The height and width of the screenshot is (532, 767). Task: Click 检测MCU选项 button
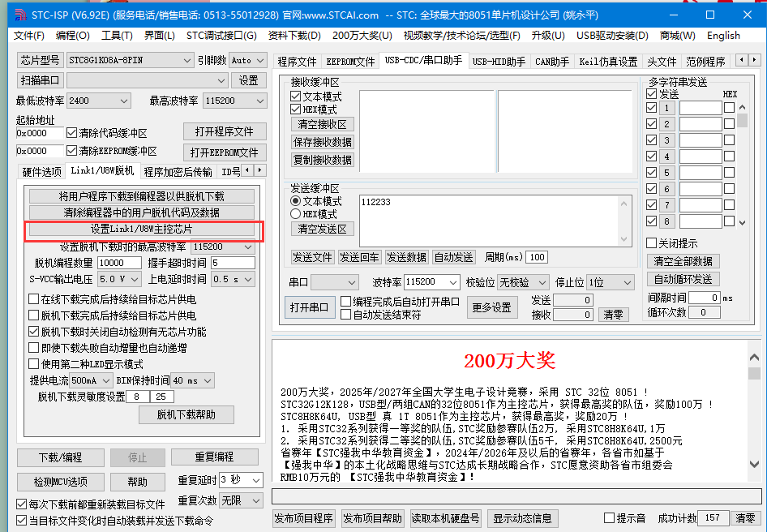61,482
